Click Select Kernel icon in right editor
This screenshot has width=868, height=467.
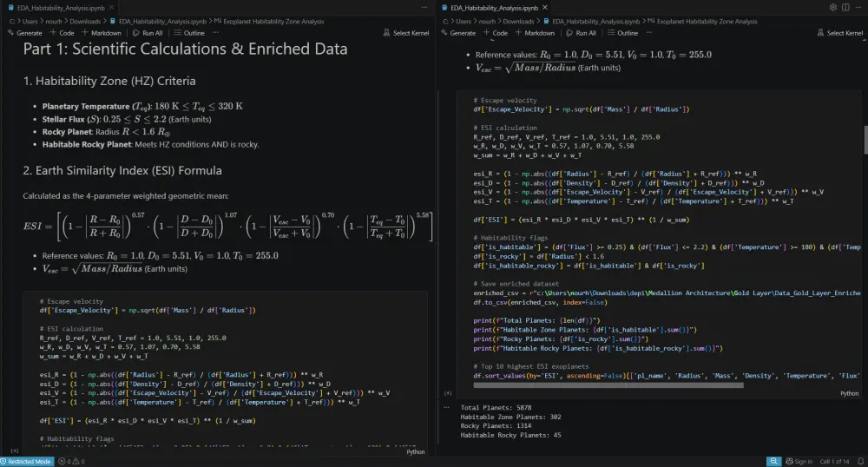[820, 33]
